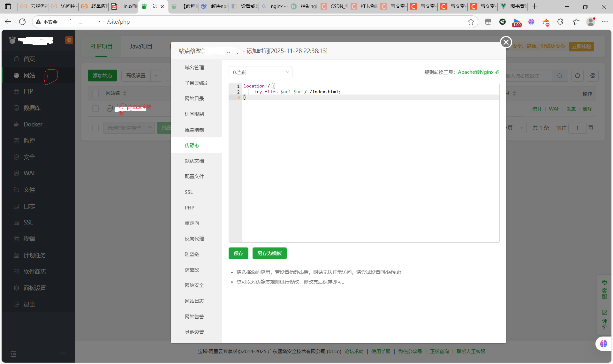The width and height of the screenshot is (613, 364).
Task: Save the rewrite rules with 保存
Action: [x=238, y=253]
